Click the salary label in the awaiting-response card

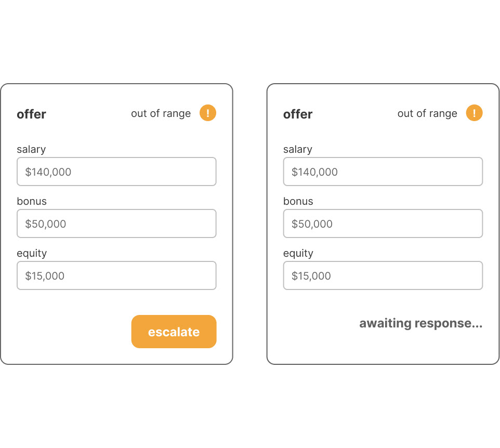[x=298, y=149]
